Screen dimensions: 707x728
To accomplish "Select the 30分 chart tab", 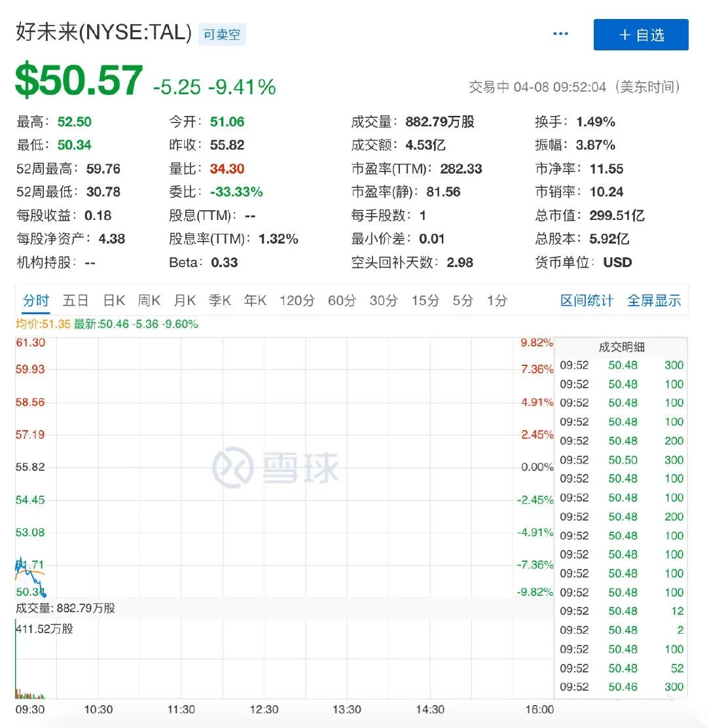I will tap(384, 301).
